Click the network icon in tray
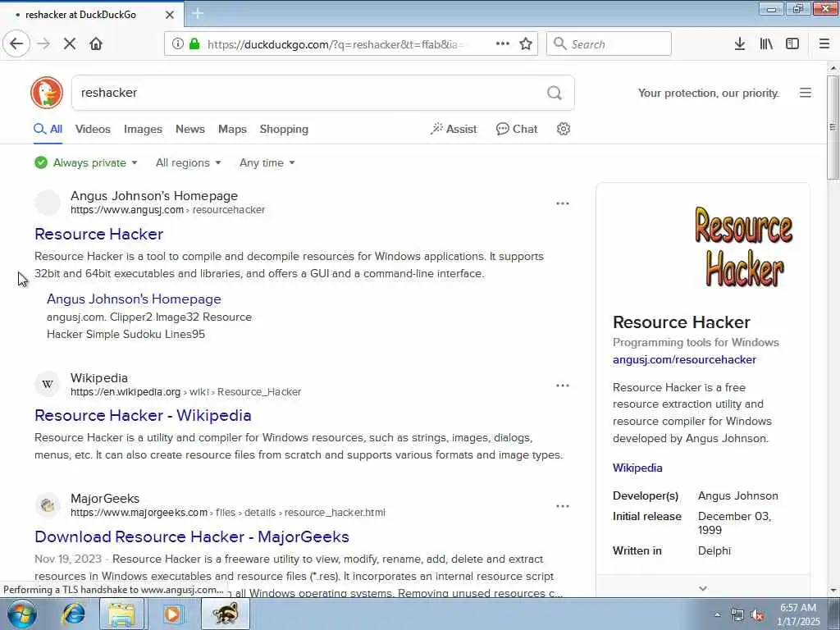Viewport: 840px width, 630px height. [x=737, y=615]
